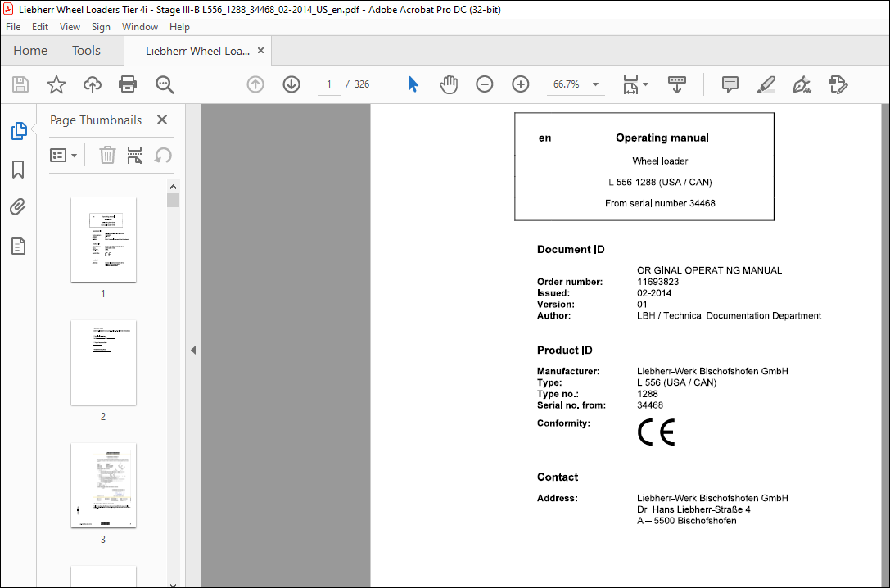Select page 1 thumbnail
The height and width of the screenshot is (588, 890).
coord(103,239)
